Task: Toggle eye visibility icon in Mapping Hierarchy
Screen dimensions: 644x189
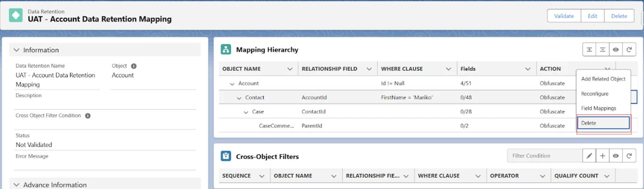Action: point(616,50)
